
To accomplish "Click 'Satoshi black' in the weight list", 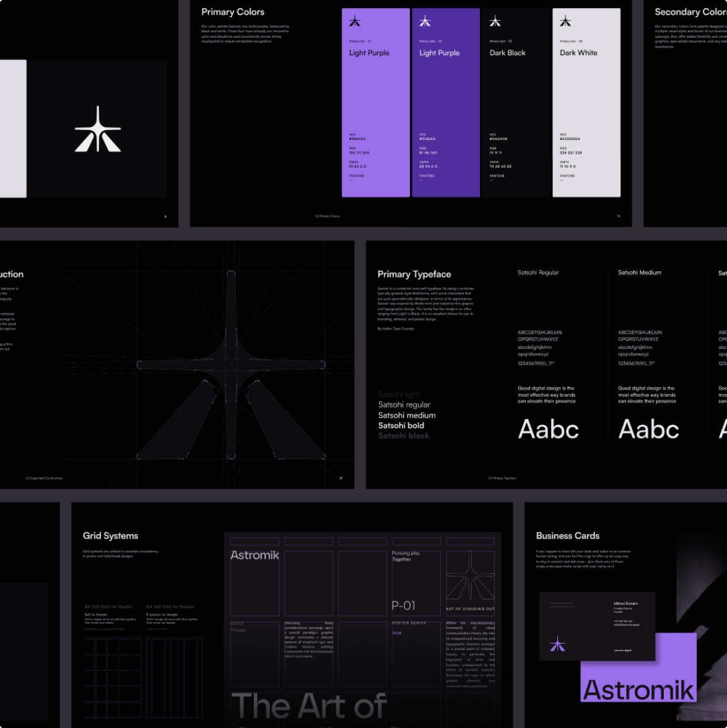I will pyautogui.click(x=404, y=436).
